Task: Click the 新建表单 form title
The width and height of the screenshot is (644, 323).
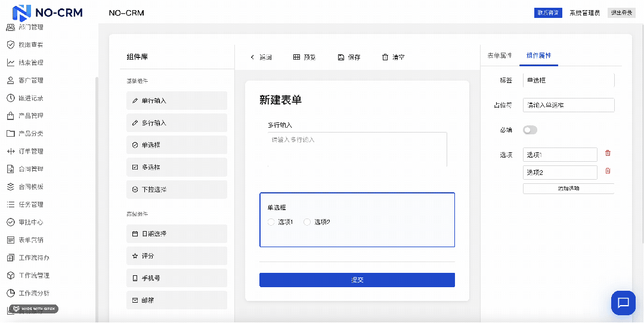Action: tap(280, 100)
